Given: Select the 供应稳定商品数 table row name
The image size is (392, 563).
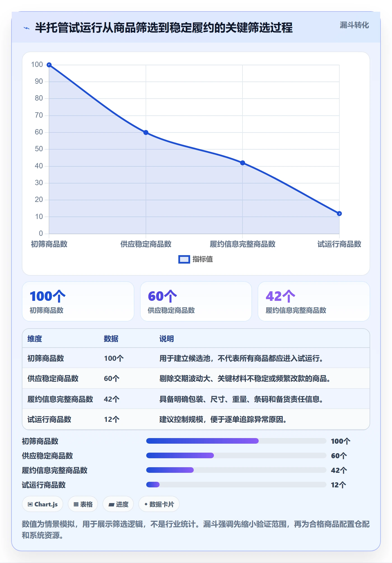Looking at the screenshot, I should 53,379.
